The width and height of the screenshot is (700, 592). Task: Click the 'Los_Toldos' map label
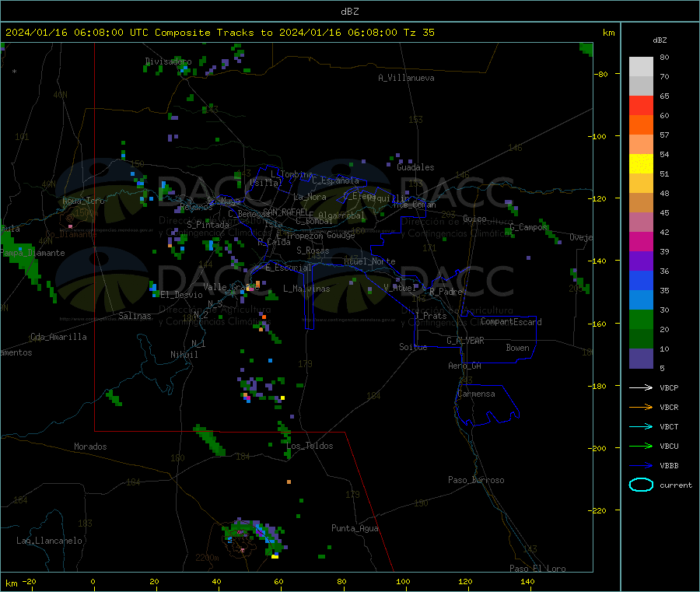tap(310, 446)
